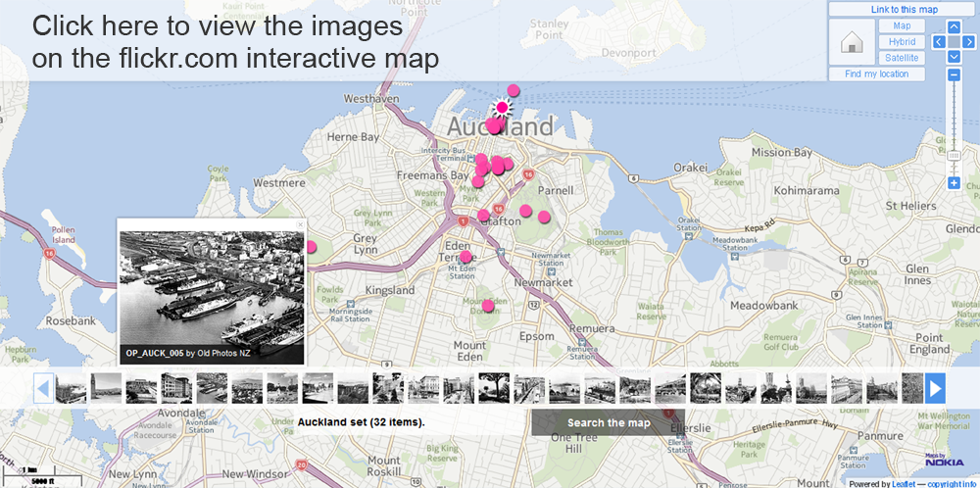Click the home icon button
The height and width of the screenshot is (488, 980).
852,43
